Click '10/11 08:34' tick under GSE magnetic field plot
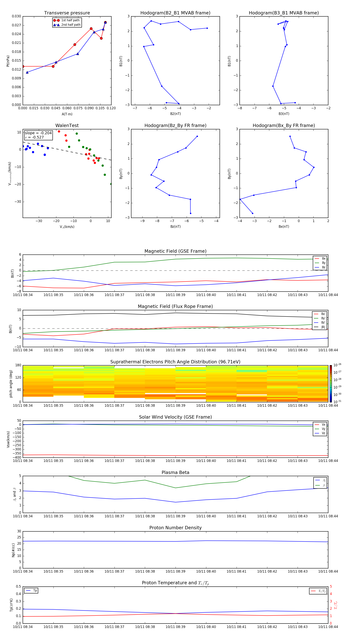 (x=23, y=295)
